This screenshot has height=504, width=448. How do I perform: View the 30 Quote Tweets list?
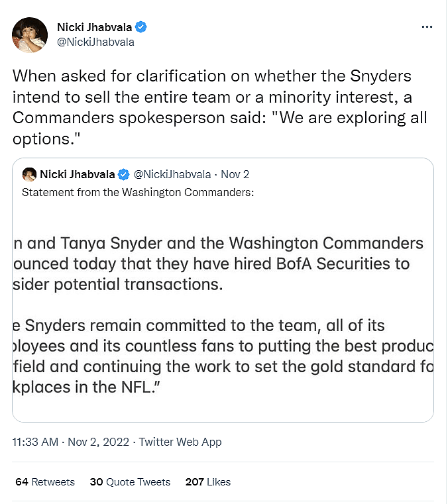click(x=130, y=481)
